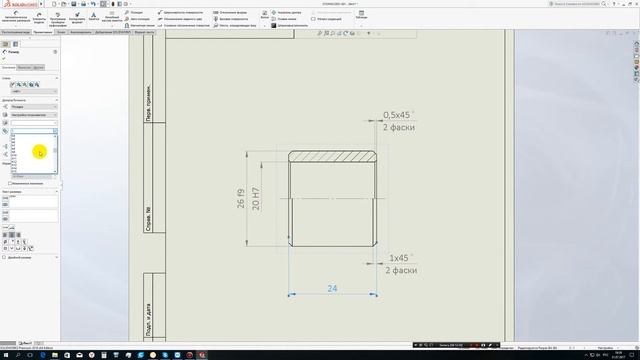Insert a Geometric Tolerance (Отклонение формы)
The width and height of the screenshot is (640, 360).
coord(230,13)
